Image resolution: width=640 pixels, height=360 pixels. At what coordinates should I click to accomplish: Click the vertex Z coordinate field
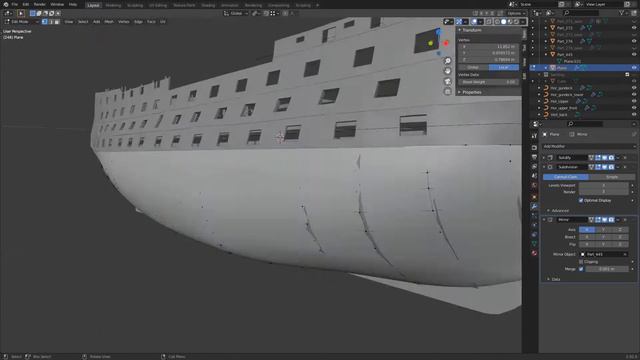(x=489, y=60)
